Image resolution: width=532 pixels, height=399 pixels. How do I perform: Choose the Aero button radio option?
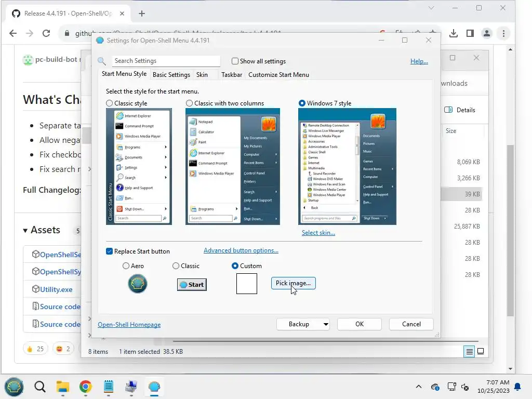tap(126, 266)
